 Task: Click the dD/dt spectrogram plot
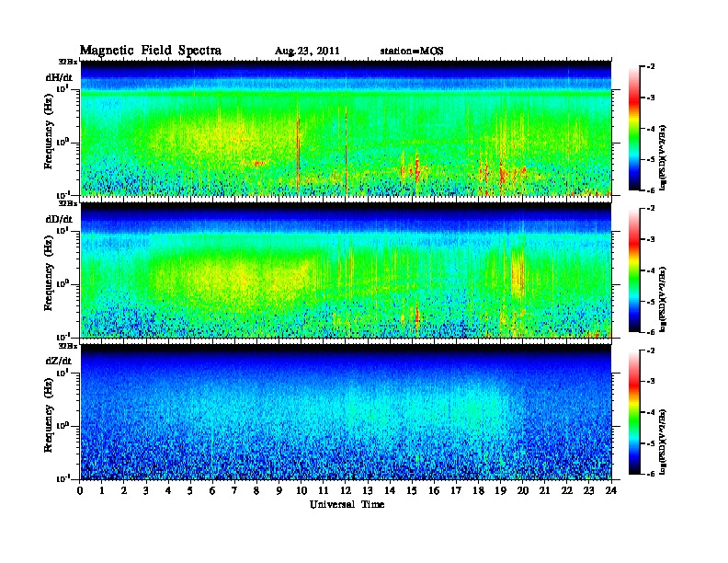click(x=346, y=270)
